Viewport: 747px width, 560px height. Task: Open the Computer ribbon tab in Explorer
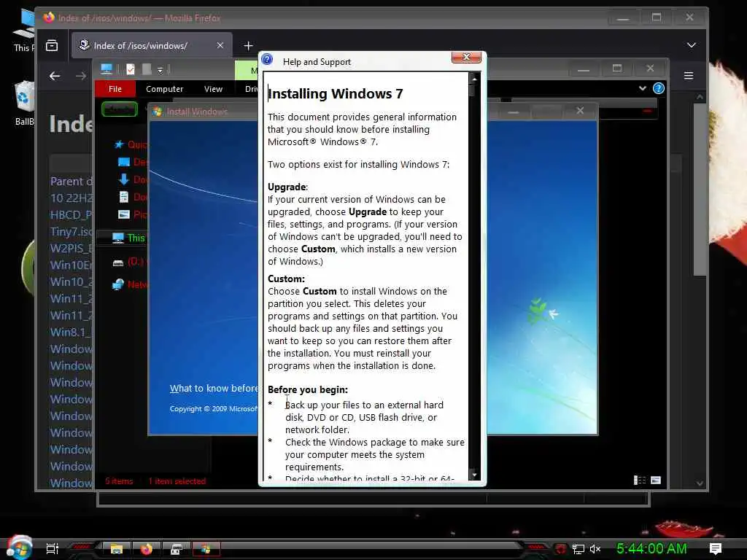164,89
